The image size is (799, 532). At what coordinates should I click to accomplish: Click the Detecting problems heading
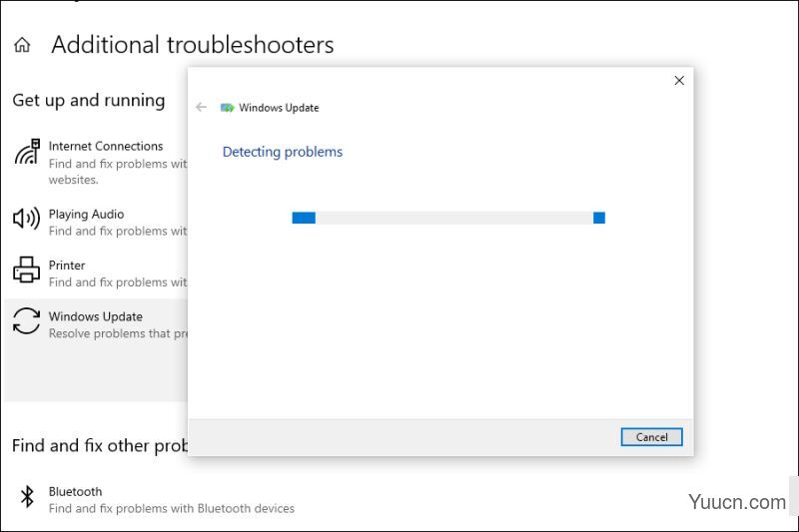283,152
